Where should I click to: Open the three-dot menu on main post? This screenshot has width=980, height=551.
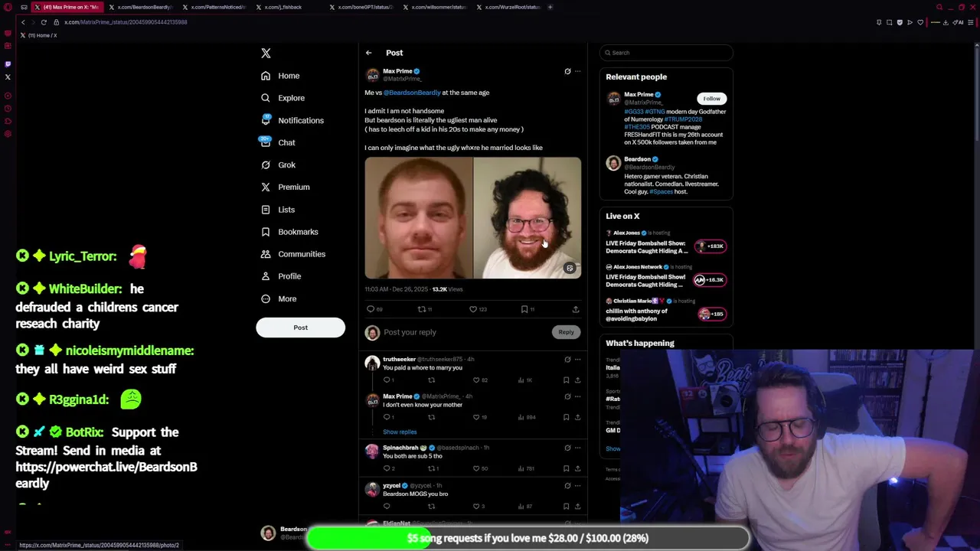click(577, 71)
